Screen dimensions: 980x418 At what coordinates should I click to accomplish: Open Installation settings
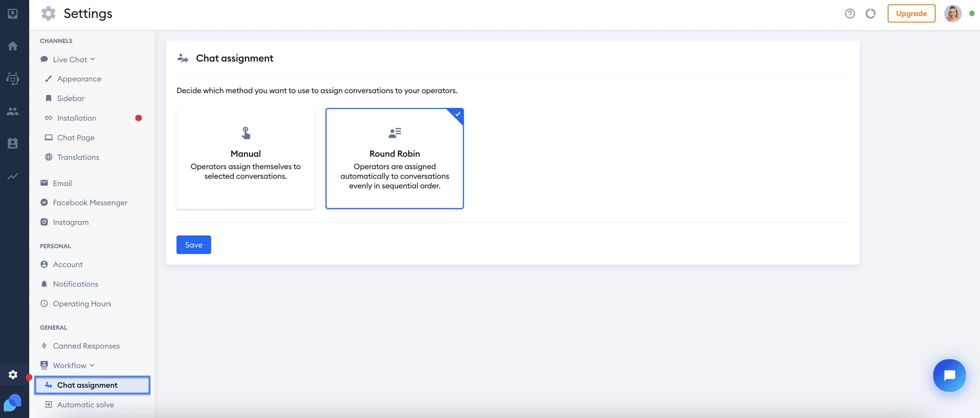click(x=77, y=118)
